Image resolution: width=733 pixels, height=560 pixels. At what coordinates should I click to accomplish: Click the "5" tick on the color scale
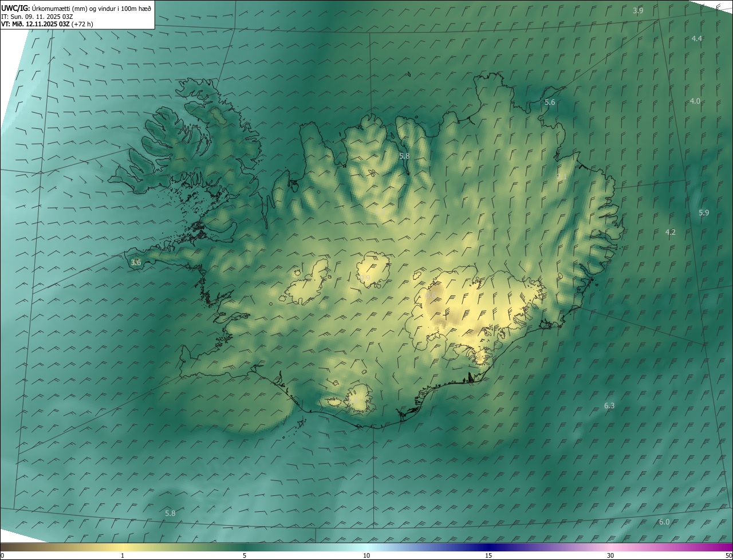tap(245, 555)
